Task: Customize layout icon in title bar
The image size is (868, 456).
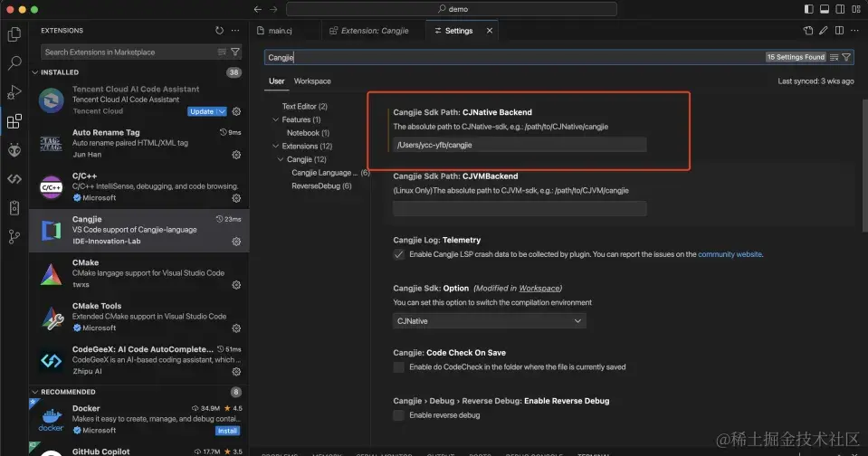Action: click(x=856, y=9)
